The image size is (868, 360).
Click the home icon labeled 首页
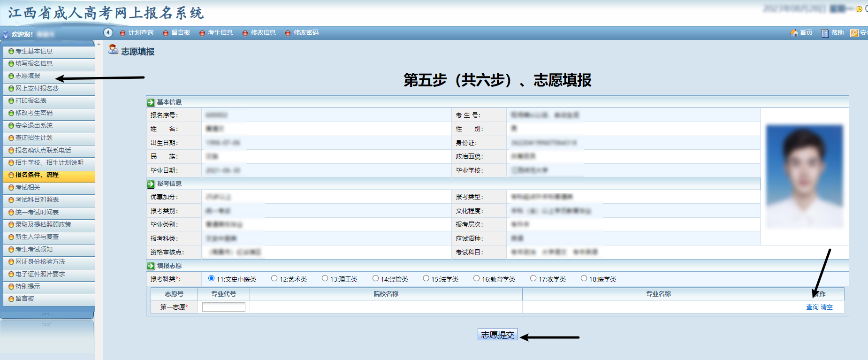[794, 33]
